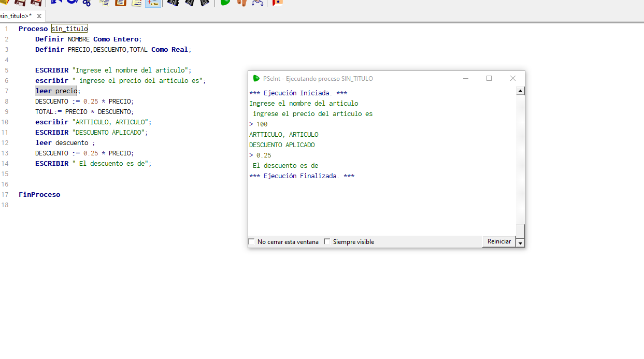Click the Save floppy disk icon

(x=20, y=2)
